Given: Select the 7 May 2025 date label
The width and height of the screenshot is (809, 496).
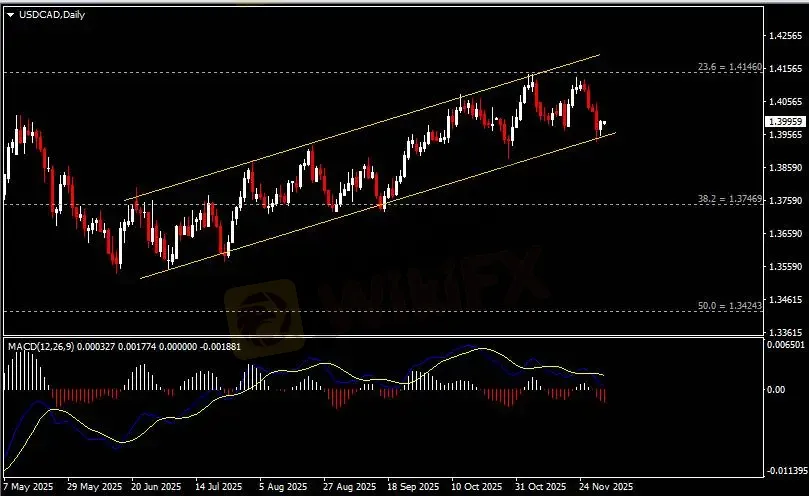Looking at the screenshot, I should coord(28,487).
